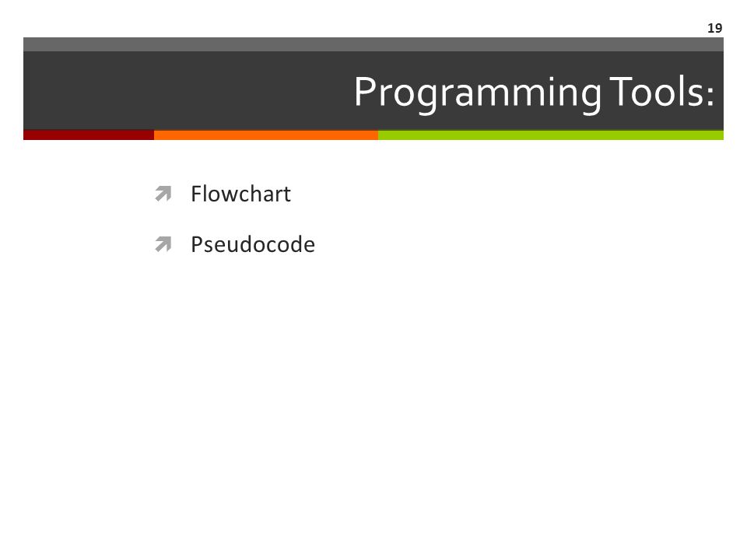
Task: Click the capital F in Flowchart
Action: tap(197, 194)
